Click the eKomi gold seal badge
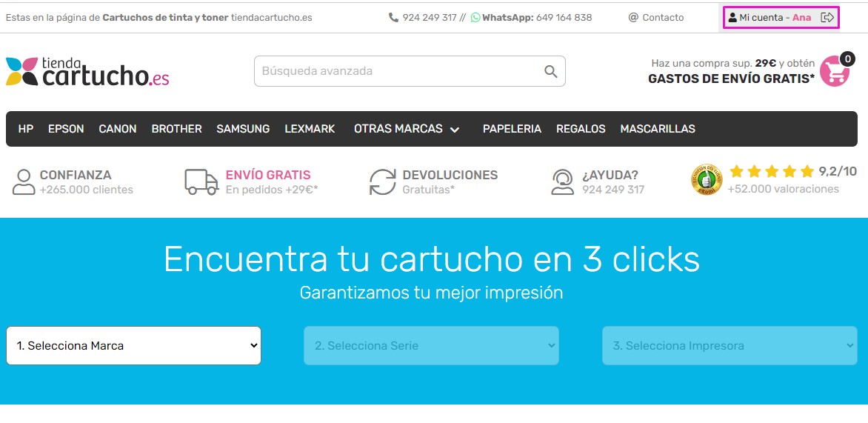The image size is (868, 423). tap(707, 179)
